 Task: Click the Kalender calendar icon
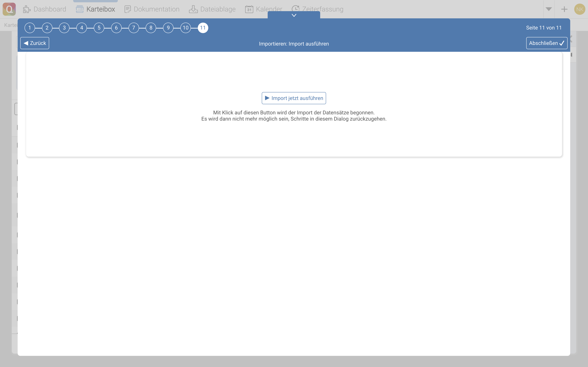[249, 9]
